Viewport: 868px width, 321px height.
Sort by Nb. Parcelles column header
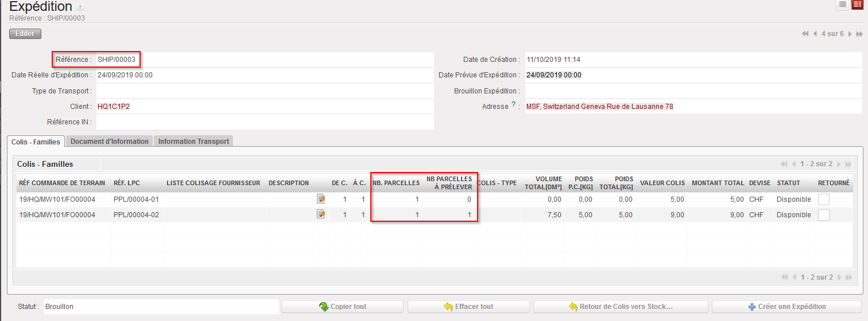(x=396, y=183)
